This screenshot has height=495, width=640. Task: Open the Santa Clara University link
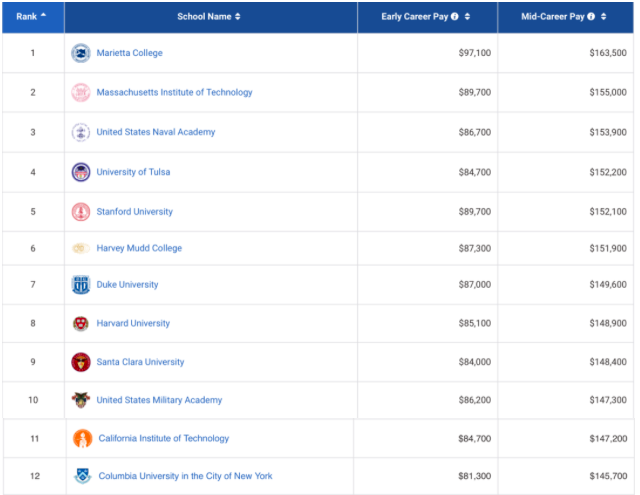click(x=140, y=362)
